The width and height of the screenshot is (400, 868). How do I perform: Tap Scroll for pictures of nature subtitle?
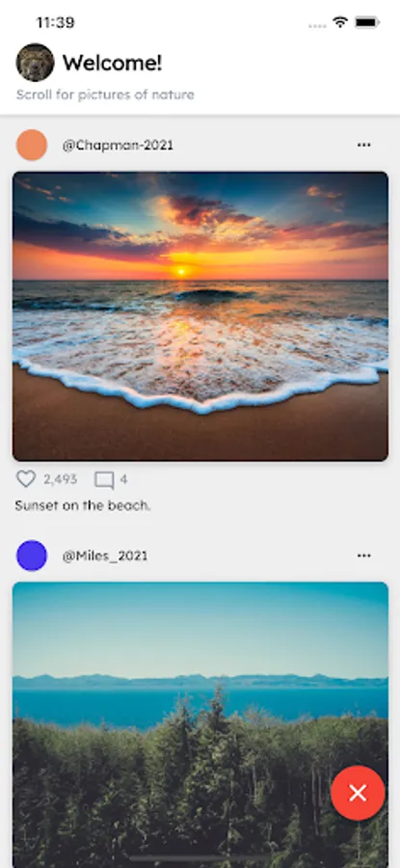105,95
